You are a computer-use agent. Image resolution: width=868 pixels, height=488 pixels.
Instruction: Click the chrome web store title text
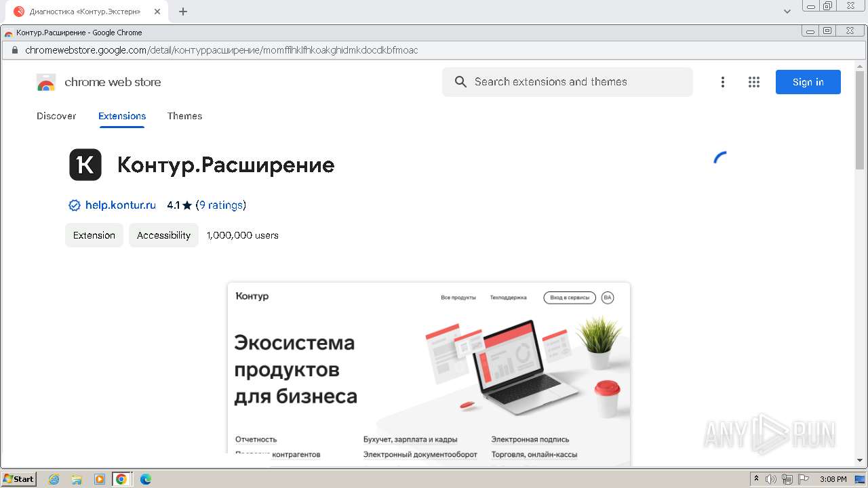pos(113,83)
